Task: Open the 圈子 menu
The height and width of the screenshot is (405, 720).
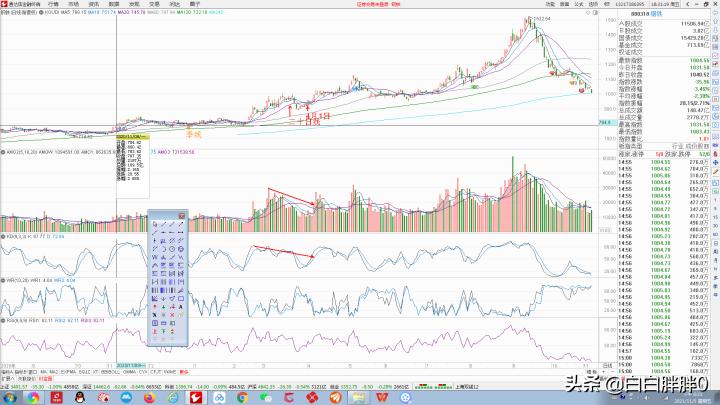Action: click(x=195, y=4)
